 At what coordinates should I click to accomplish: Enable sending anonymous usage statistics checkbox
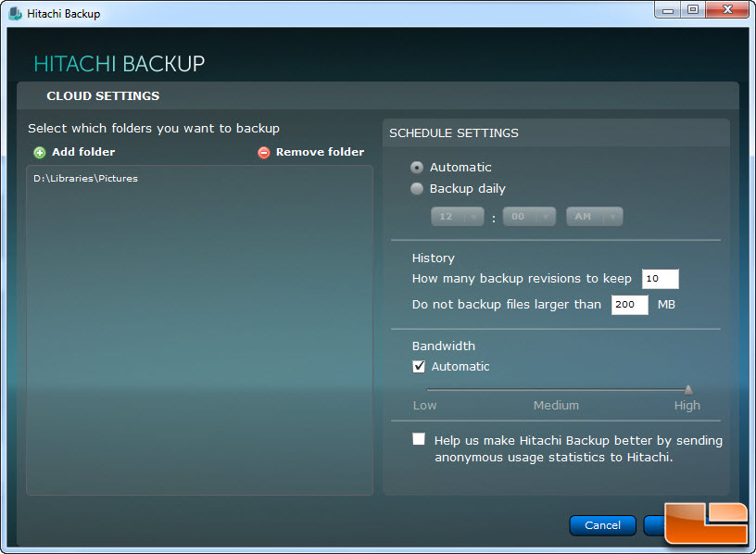pos(419,439)
